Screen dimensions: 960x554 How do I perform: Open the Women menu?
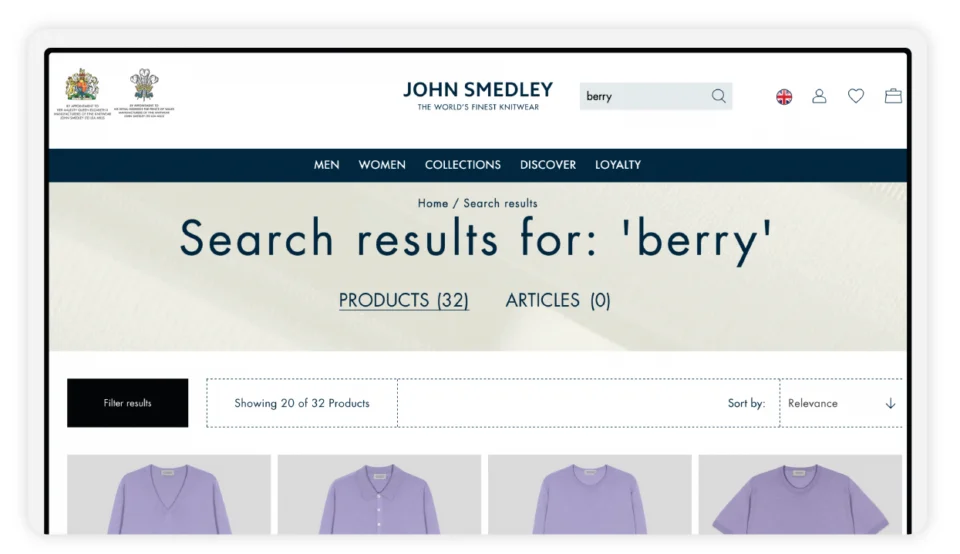382,165
